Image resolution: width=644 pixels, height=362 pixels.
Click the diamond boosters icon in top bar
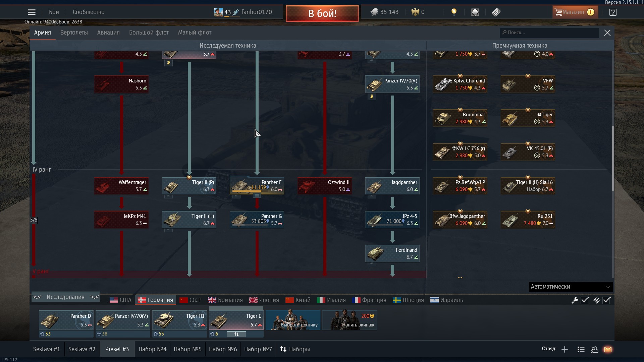(x=475, y=12)
